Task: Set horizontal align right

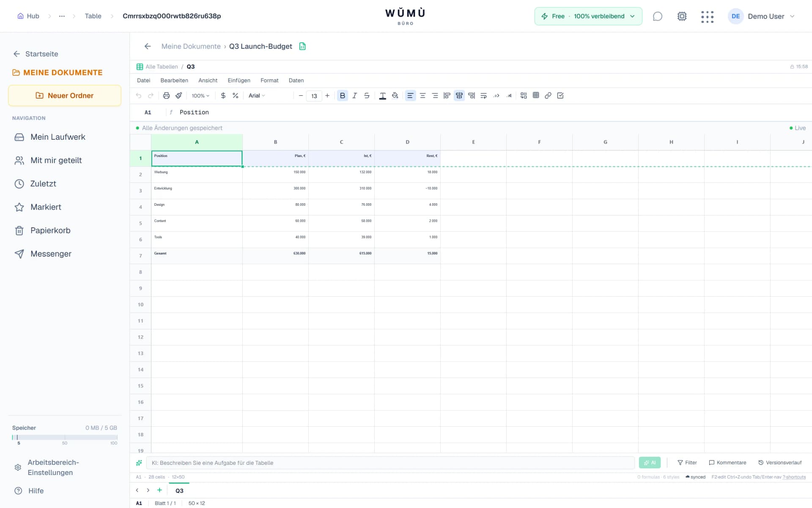Action: coord(435,96)
